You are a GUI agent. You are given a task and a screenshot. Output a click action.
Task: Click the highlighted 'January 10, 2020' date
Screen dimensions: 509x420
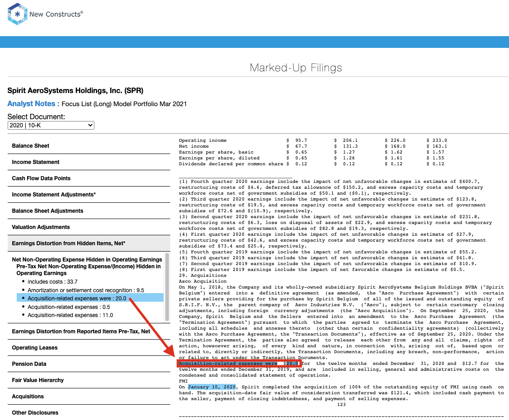pos(212,387)
